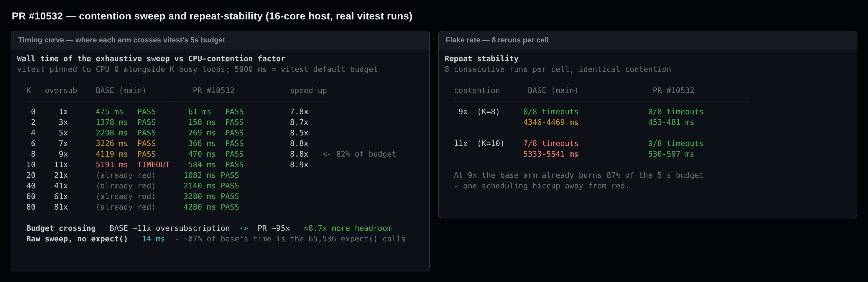Click the 14 ms raw sweep value
The width and height of the screenshot is (868, 282).
(x=153, y=239)
